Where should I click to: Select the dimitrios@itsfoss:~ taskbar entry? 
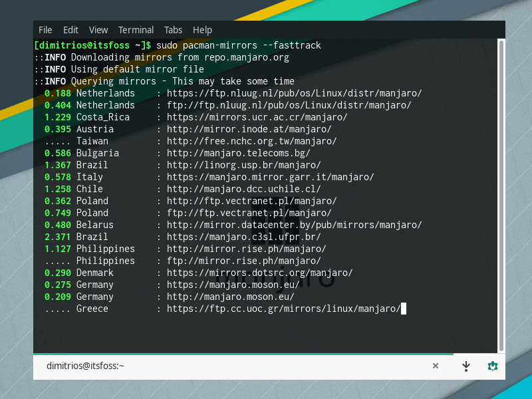point(85,366)
